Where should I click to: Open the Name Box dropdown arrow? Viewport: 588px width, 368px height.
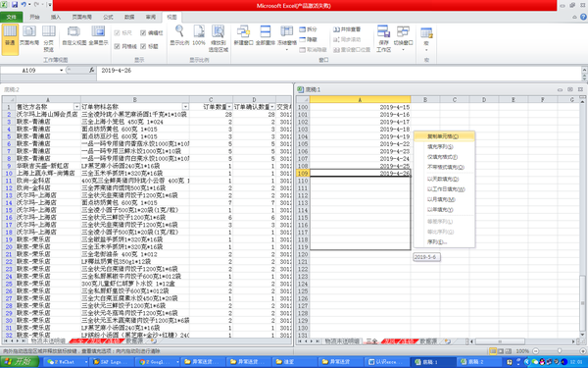coord(61,71)
